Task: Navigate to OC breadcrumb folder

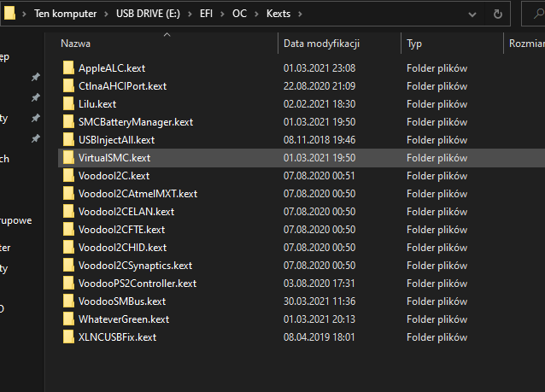Action: pos(239,14)
